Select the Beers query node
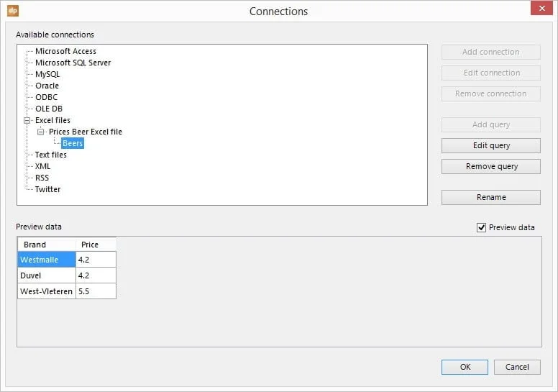This screenshot has width=558, height=392. click(x=73, y=143)
